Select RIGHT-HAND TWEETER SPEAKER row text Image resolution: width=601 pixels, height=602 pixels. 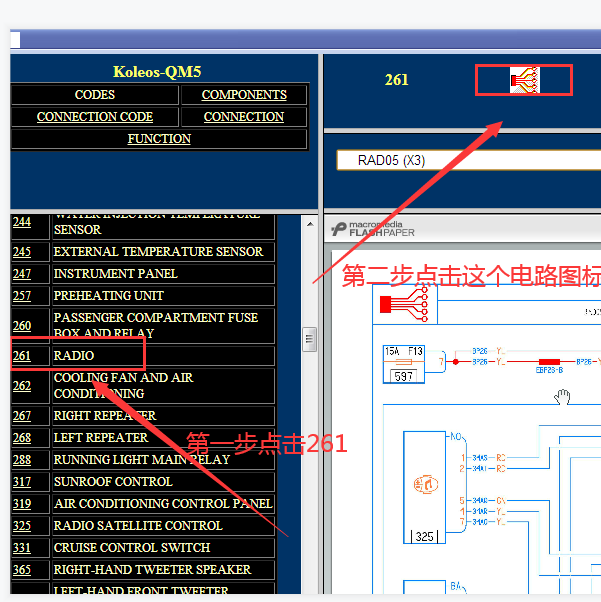point(152,569)
